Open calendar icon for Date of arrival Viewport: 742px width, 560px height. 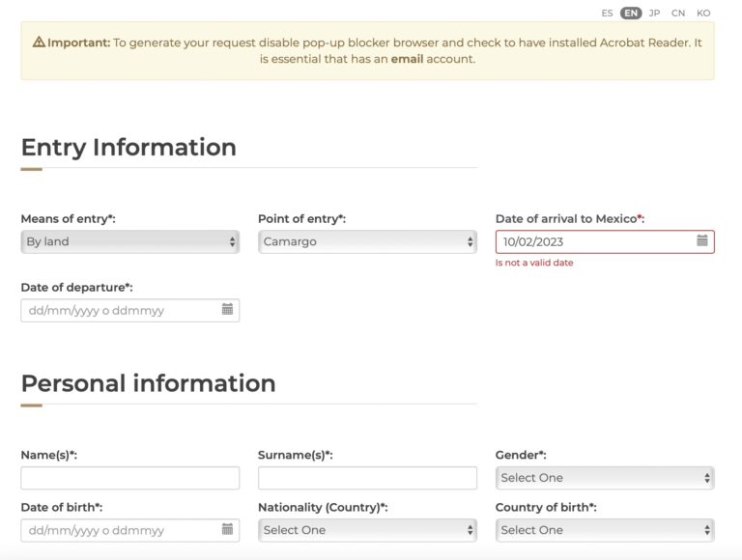(702, 240)
